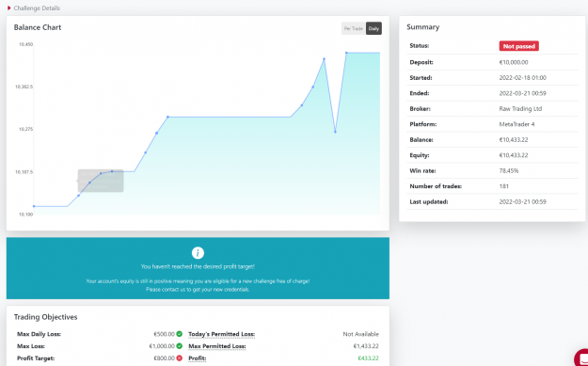Click the Today's Permitted Loss label
588x366 pixels.
tap(222, 334)
